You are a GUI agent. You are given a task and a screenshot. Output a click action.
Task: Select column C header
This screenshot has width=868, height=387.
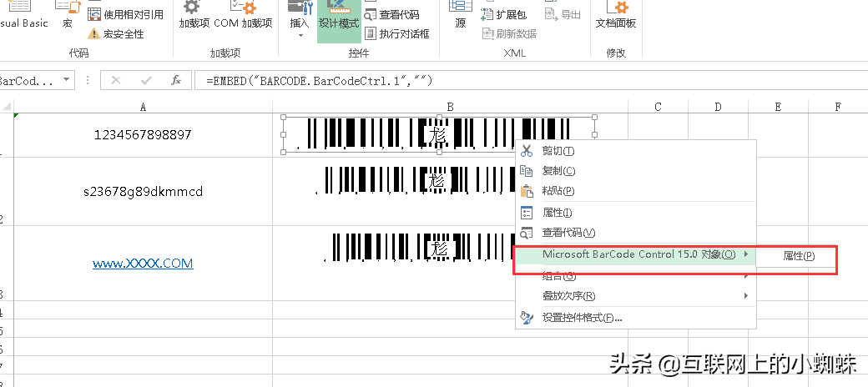(659, 107)
